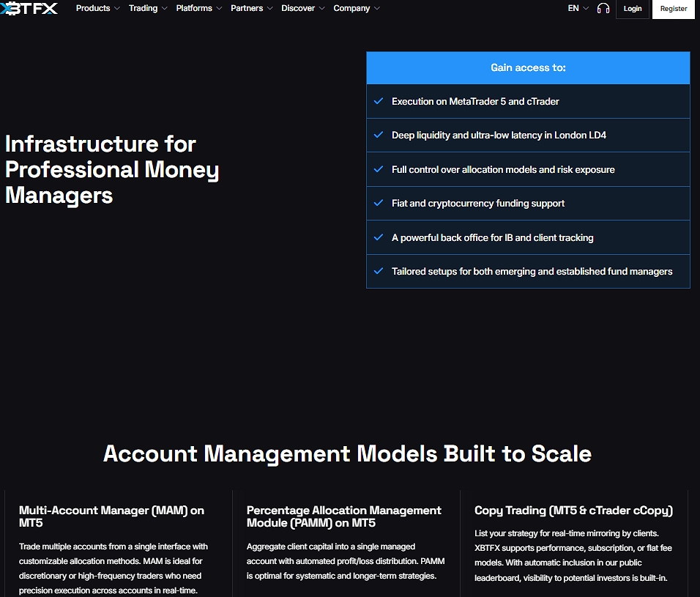Click checkmark beside Tailored setups line
700x597 pixels.
[378, 271]
